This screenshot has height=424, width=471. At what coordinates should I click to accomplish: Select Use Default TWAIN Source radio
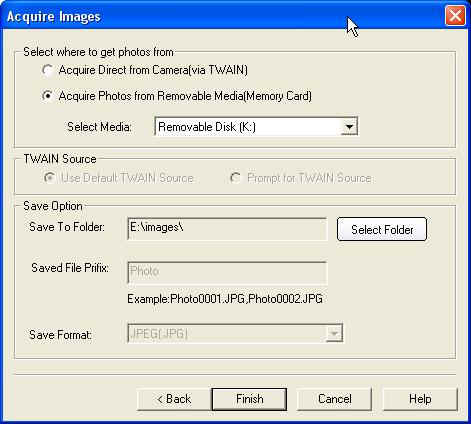click(x=49, y=178)
